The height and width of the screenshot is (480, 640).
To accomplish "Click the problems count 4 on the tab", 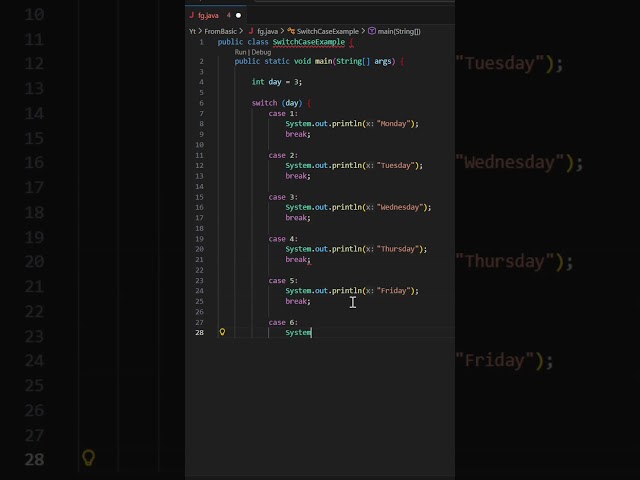I will 229,16.
